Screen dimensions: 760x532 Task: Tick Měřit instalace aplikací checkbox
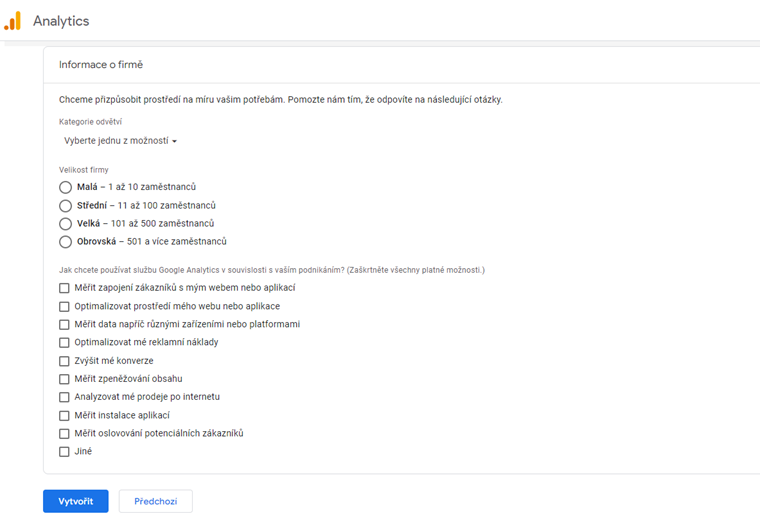point(64,415)
